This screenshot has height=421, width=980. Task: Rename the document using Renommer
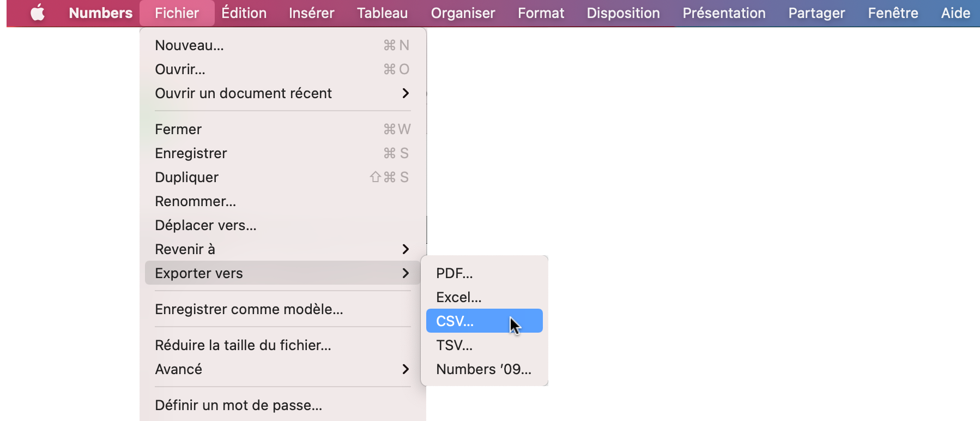(x=195, y=201)
